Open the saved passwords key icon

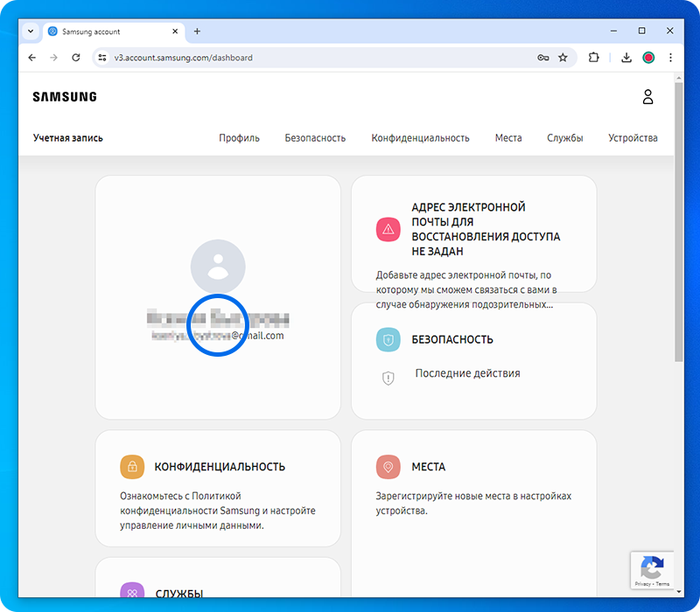[542, 58]
